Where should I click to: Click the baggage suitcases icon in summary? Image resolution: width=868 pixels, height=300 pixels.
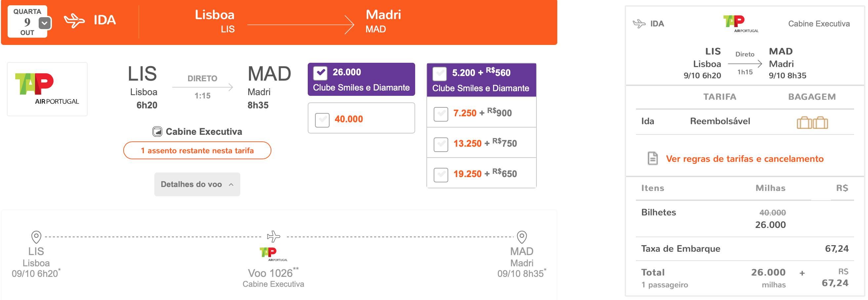coord(812,122)
